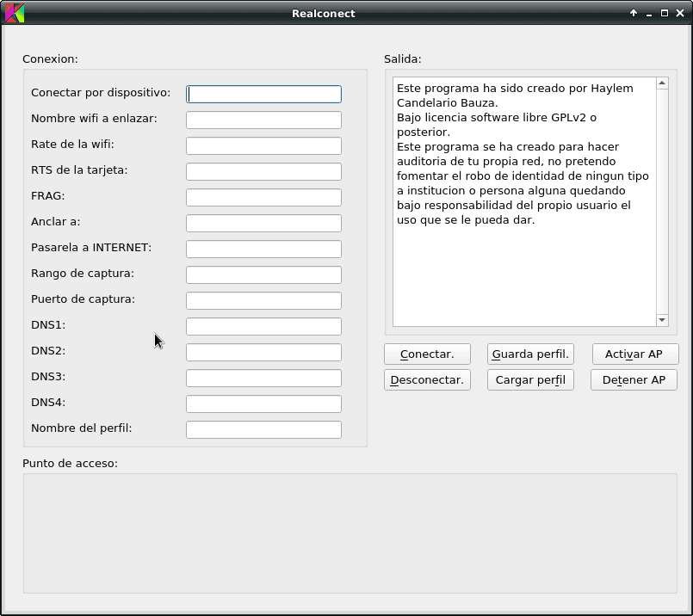Click the Rango de captura field
The width and height of the screenshot is (693, 616).
263,274
